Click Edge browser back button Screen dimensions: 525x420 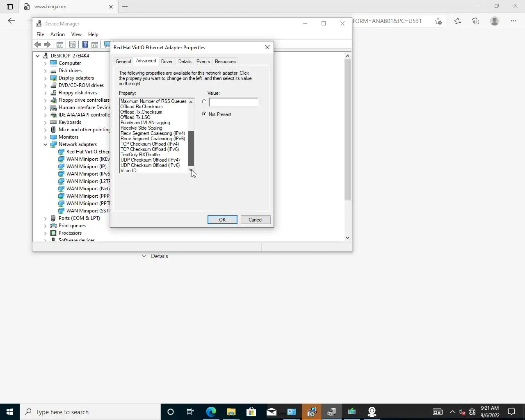click(11, 21)
